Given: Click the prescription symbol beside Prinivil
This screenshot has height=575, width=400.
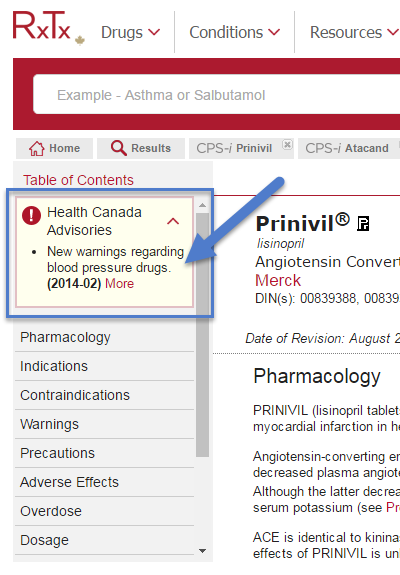Looking at the screenshot, I should 363,223.
